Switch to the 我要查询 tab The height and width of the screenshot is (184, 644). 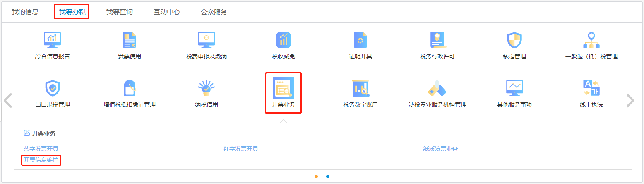(x=120, y=12)
